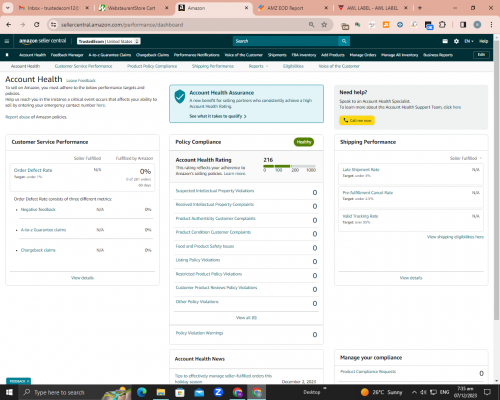The height and width of the screenshot is (400, 500).
Task: Open the Chrome profile avatar
Action: 477,25
